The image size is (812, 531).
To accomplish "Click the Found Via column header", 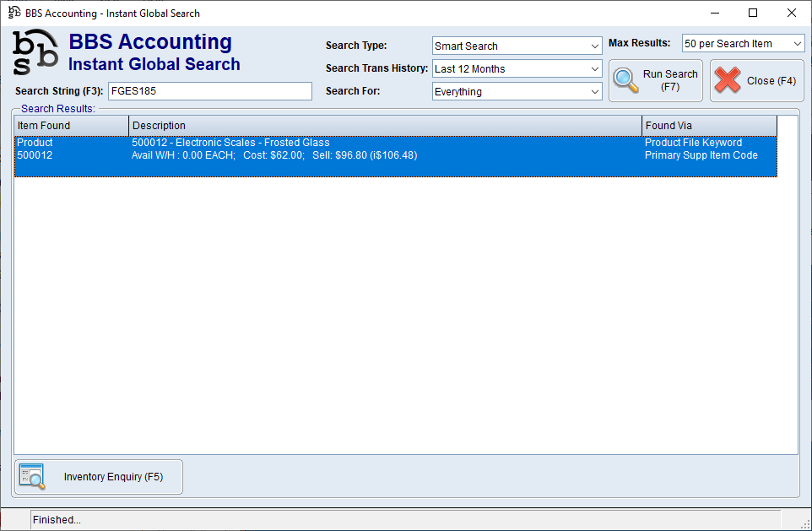I will (x=708, y=125).
